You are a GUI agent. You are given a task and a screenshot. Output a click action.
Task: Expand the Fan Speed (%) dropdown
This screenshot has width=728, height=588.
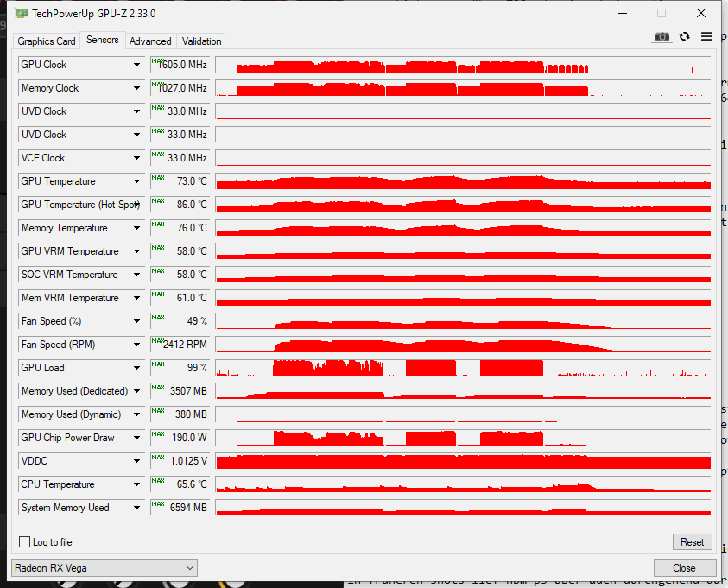pos(136,321)
